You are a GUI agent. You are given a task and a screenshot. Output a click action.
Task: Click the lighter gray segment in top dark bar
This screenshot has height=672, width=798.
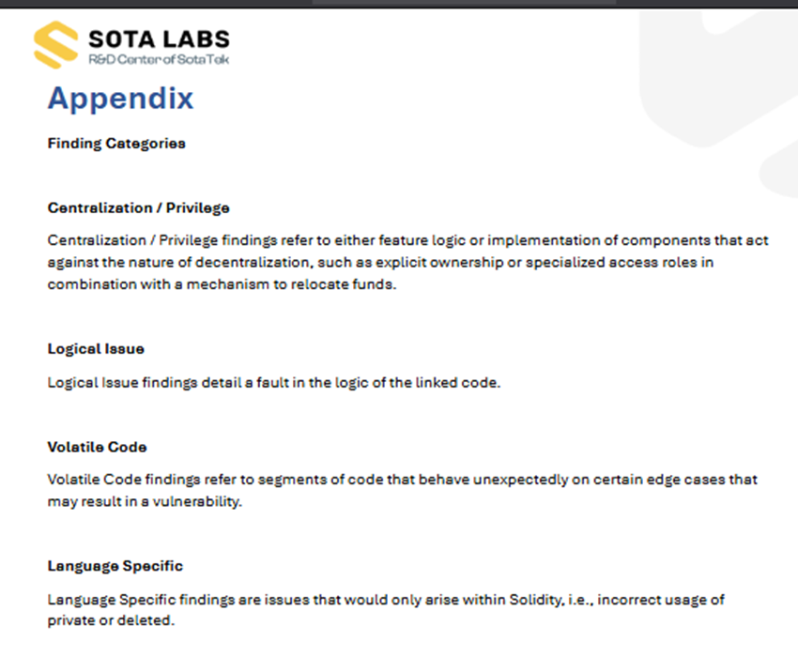pos(464,3)
